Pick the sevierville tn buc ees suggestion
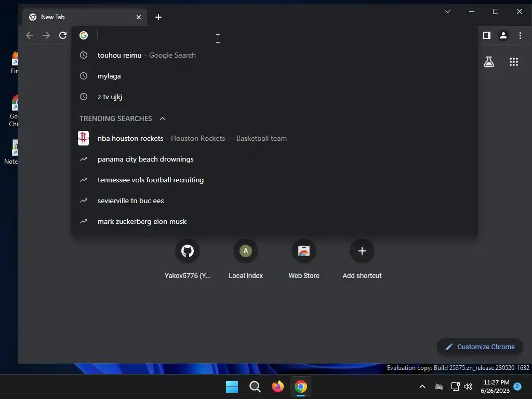The width and height of the screenshot is (532, 399). click(274, 201)
